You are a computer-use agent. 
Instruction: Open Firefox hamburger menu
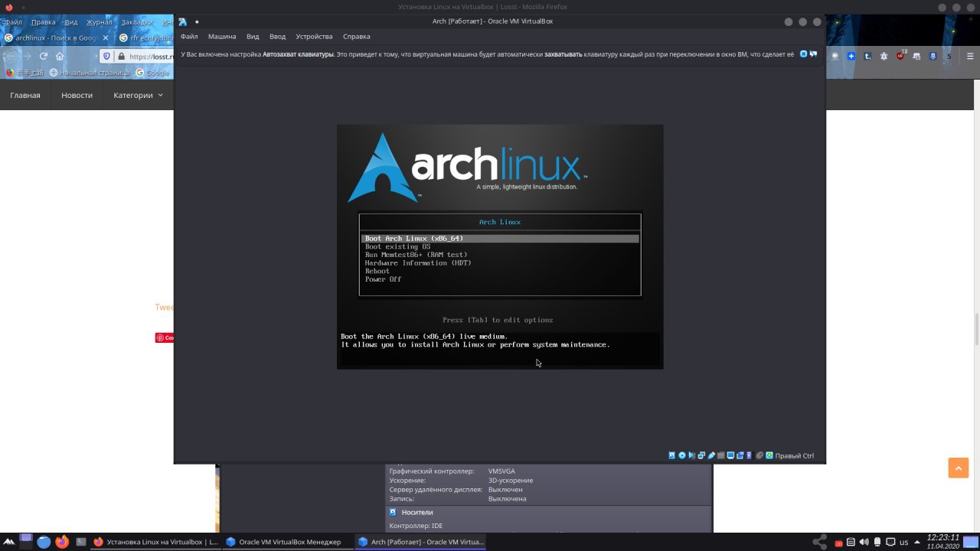(970, 56)
